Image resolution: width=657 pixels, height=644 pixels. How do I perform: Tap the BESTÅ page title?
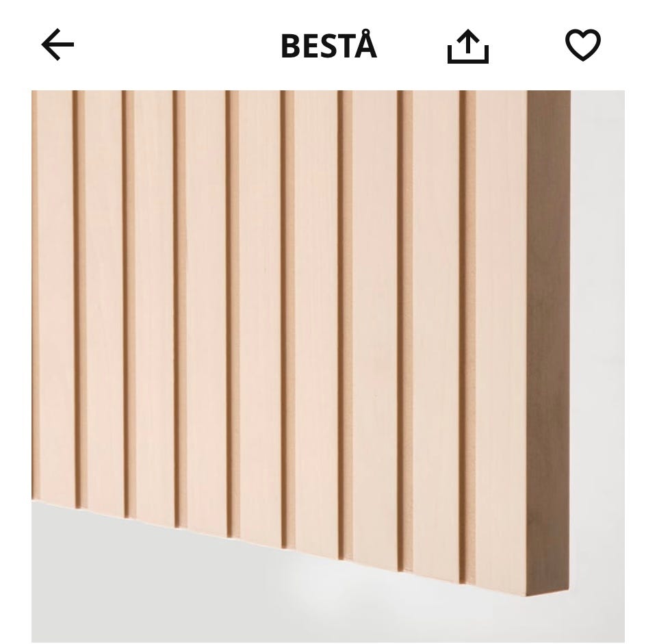pos(329,45)
